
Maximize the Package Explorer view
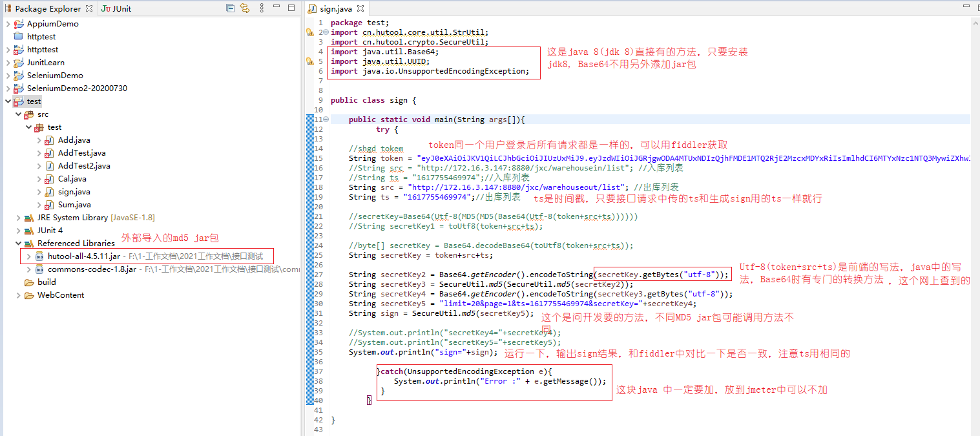tap(291, 8)
